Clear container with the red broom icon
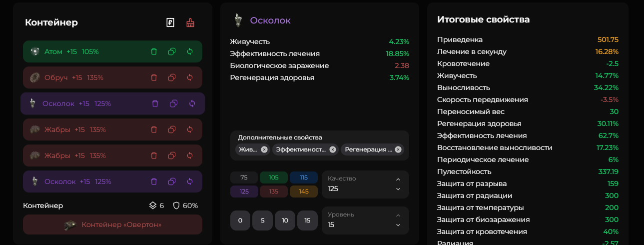This screenshot has width=644, height=245. (190, 22)
